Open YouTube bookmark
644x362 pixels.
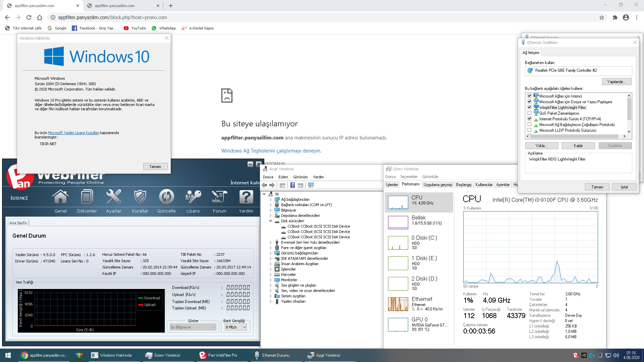(135, 28)
